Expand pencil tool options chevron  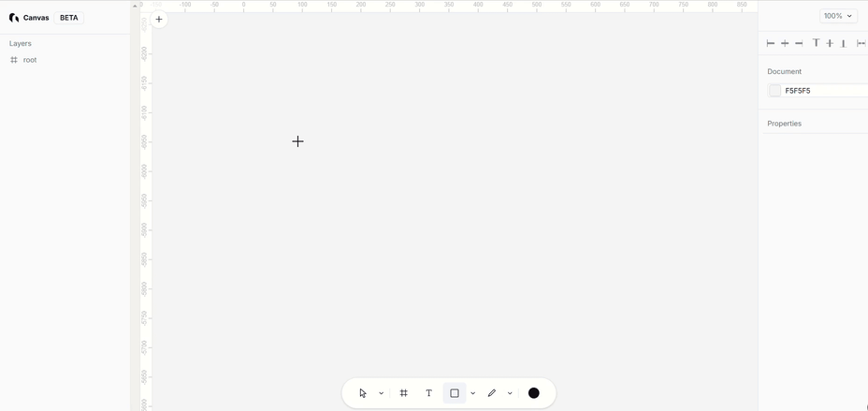(x=510, y=393)
